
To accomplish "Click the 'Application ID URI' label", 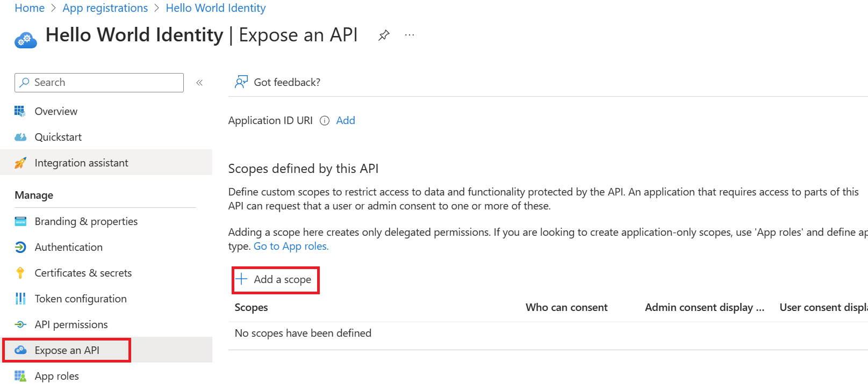I will [x=270, y=120].
